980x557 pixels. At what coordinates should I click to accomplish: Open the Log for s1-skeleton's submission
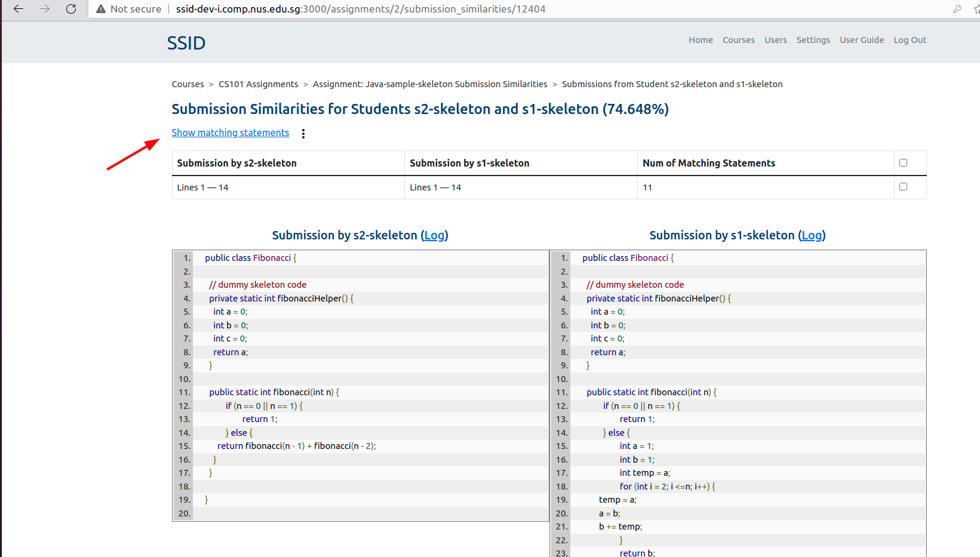(812, 235)
